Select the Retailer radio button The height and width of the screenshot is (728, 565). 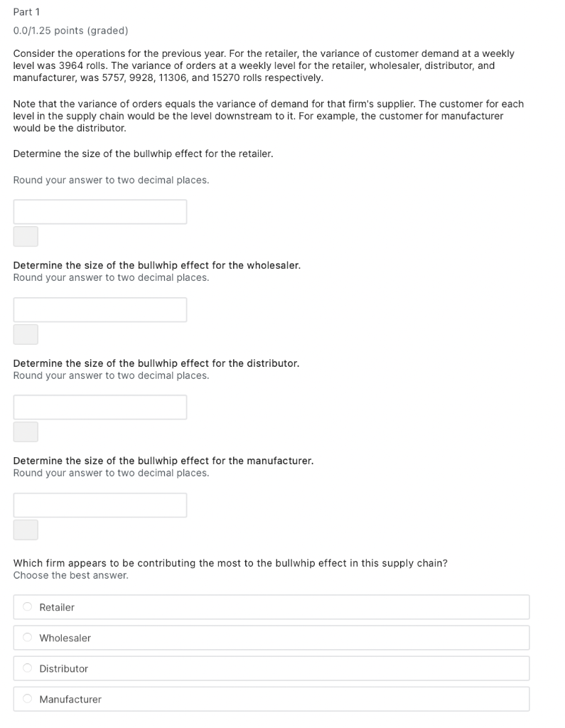(x=28, y=607)
